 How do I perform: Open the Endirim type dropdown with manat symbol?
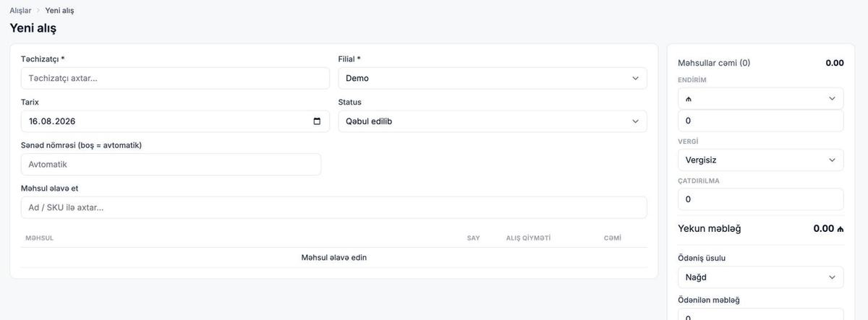[x=761, y=98]
